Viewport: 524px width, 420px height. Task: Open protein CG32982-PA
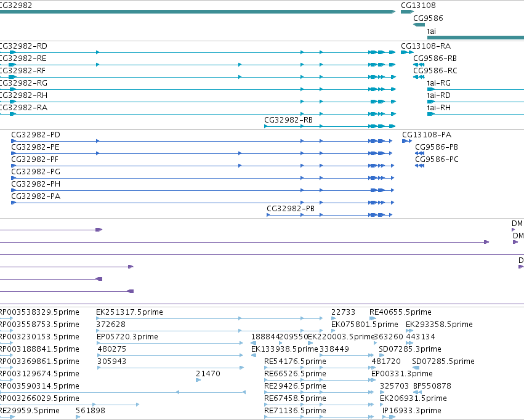(36, 196)
